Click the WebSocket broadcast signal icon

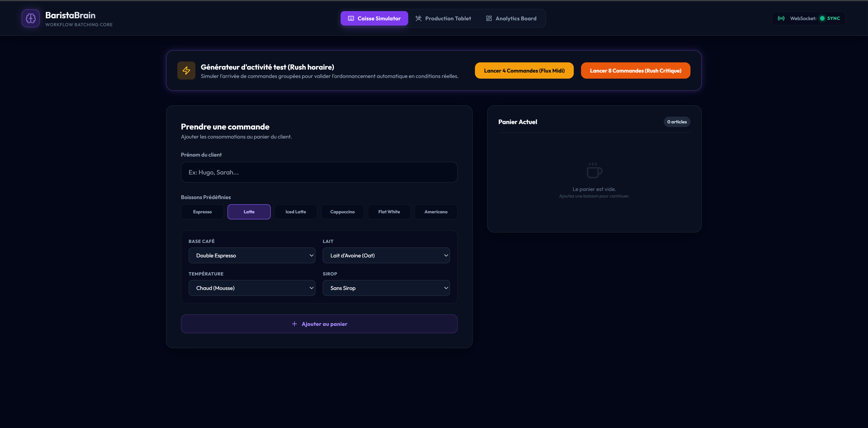coord(781,19)
